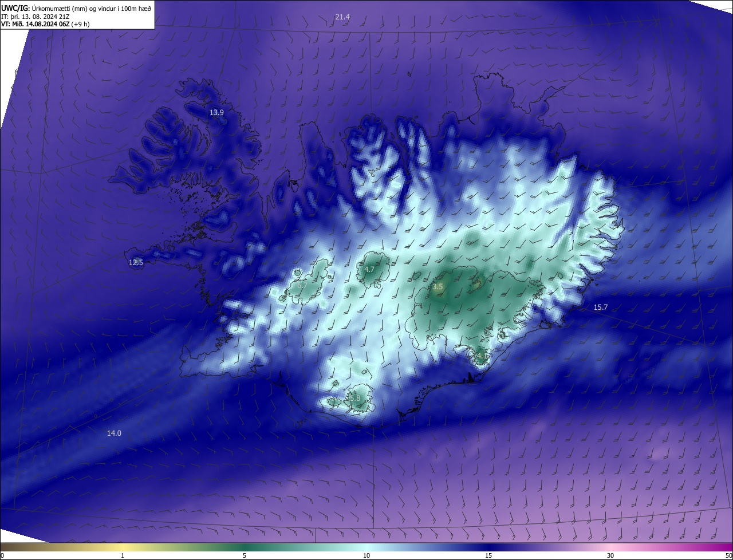Click the 15 tick on color scale
733x560 pixels.
(x=488, y=555)
